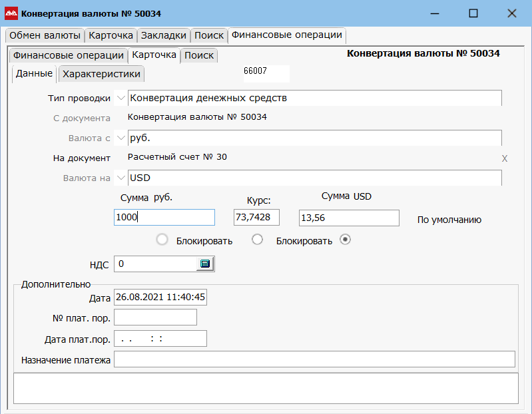Screen dimensions: 532x414
Task: Open the Конвертация денежных средств combo field
Action: click(x=314, y=98)
